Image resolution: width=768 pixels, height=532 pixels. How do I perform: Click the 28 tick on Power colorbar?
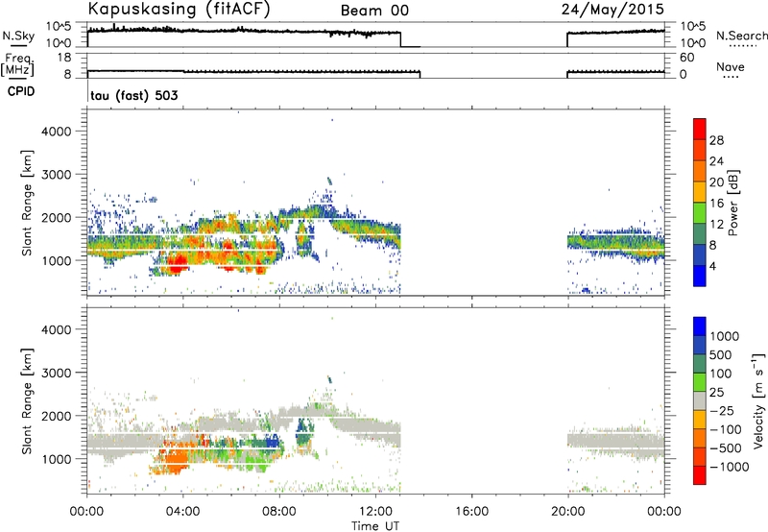tap(716, 140)
